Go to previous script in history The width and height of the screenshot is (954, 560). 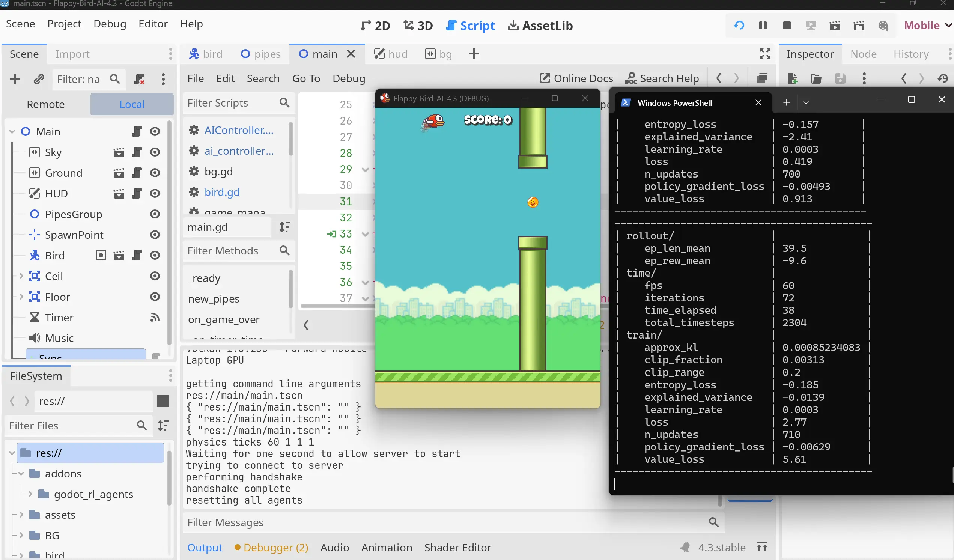tap(719, 78)
